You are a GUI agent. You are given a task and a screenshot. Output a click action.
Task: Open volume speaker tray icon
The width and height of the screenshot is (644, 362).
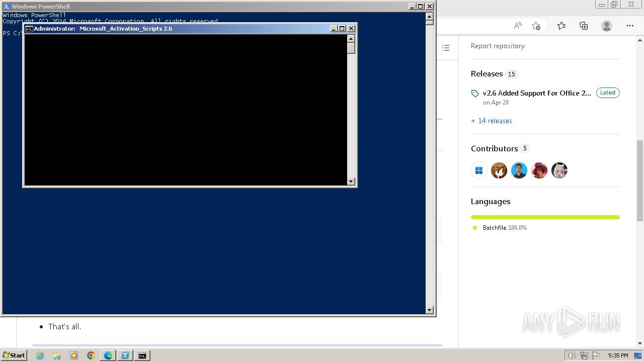pos(572,355)
